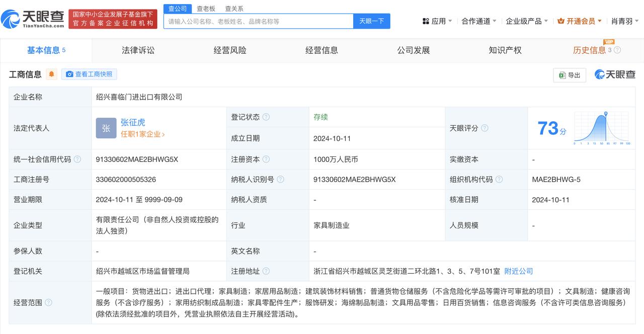Click help icon beside 统一社会信用代码
The height and width of the screenshot is (334, 644).
[x=77, y=159]
